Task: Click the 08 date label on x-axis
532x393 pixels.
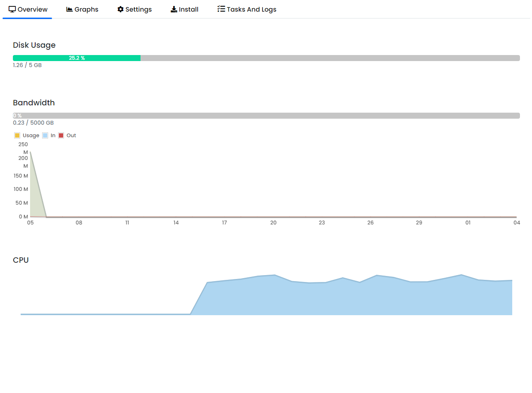Action: (x=79, y=223)
